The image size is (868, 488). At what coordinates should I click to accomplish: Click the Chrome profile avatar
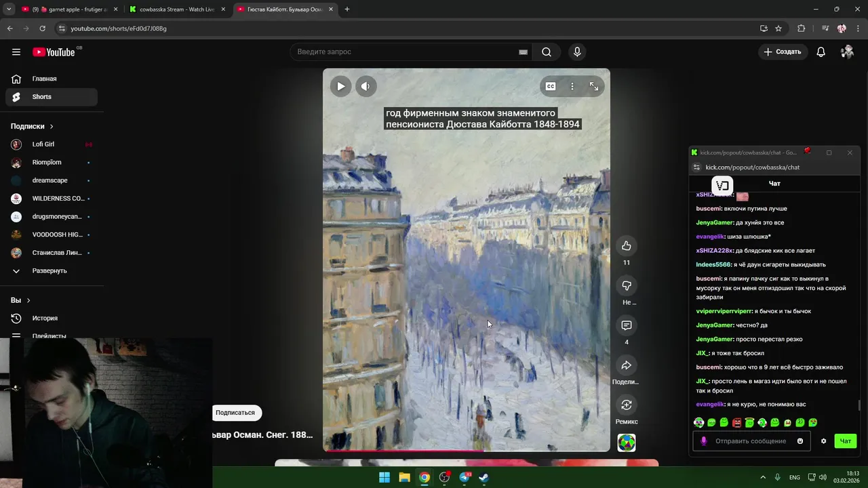click(x=842, y=28)
